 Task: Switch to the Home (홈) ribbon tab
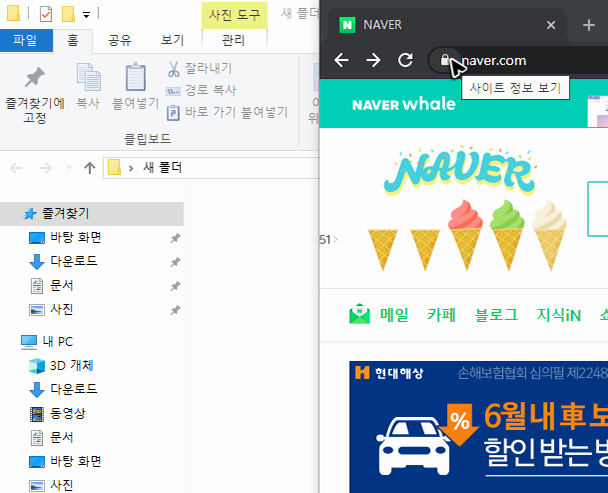pos(73,40)
